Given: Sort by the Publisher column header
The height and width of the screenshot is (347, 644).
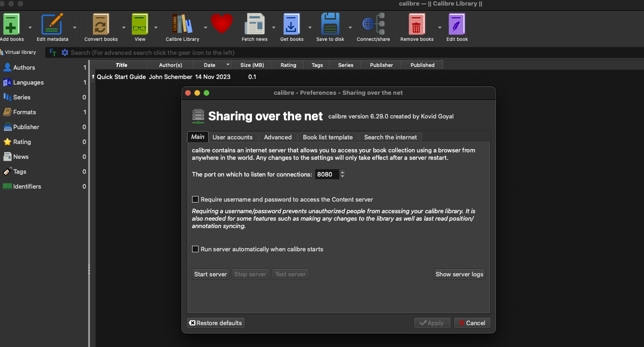Looking at the screenshot, I should (x=381, y=65).
